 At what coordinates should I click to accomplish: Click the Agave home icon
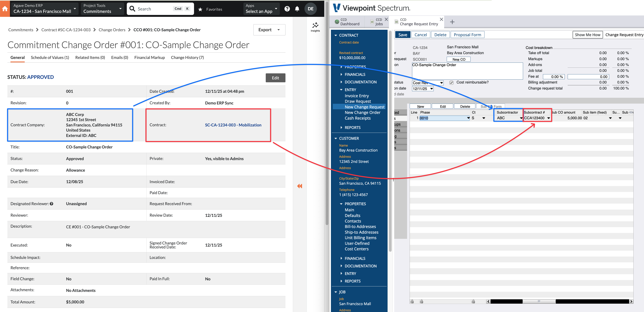(5, 9)
